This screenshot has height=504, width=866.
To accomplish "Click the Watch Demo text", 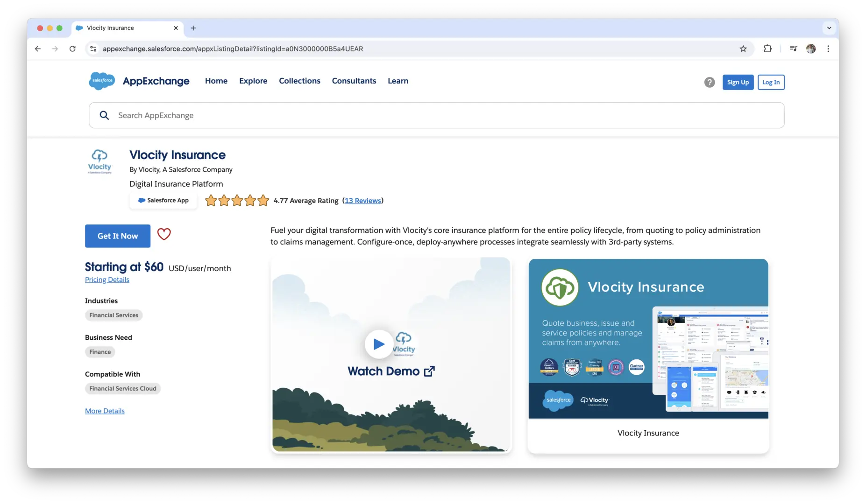I will click(x=383, y=371).
